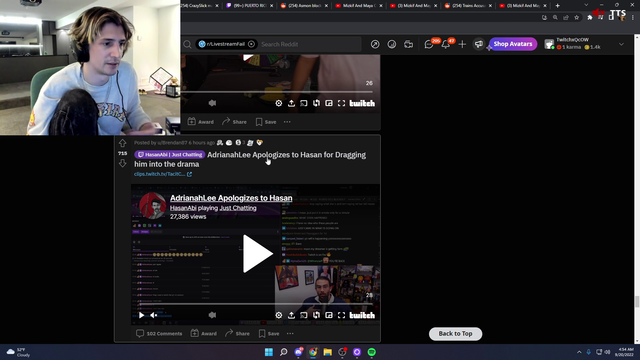Screen dimensions: 640x360
Task: Open a new browser tab
Action: tap(557, 6)
